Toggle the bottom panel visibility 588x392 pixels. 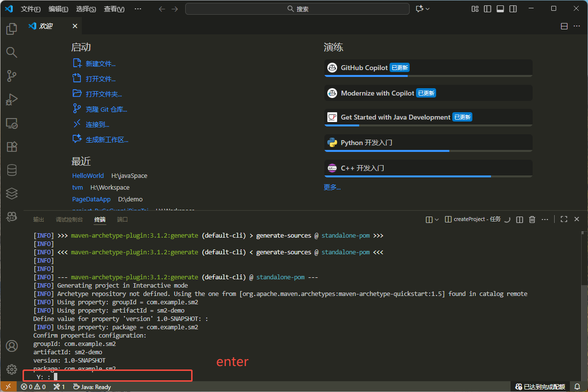tap(500, 9)
